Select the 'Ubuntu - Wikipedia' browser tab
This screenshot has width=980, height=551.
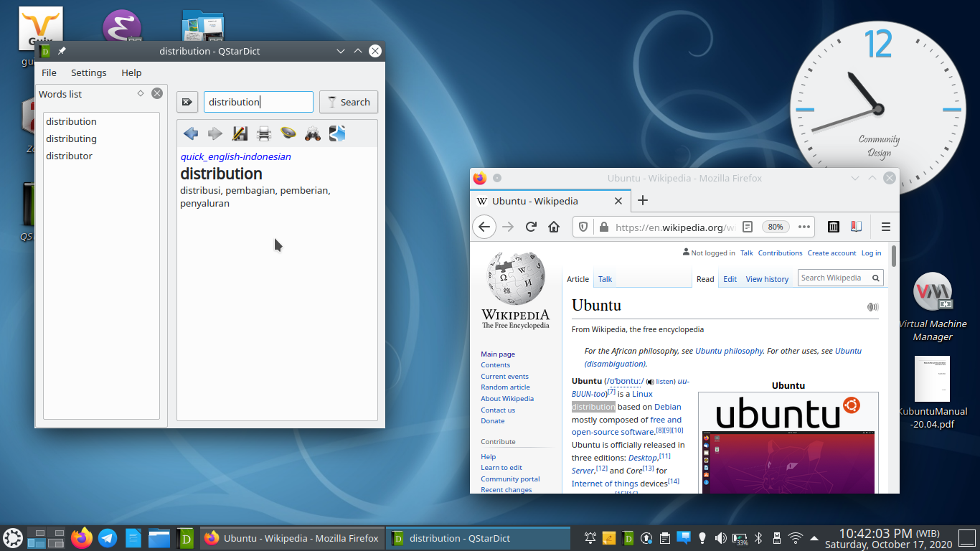coord(551,201)
